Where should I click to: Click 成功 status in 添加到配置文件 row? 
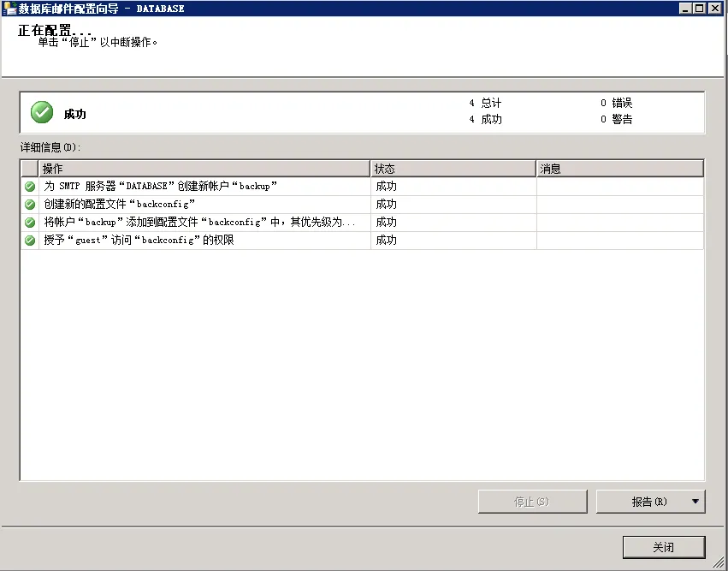pyautogui.click(x=387, y=223)
